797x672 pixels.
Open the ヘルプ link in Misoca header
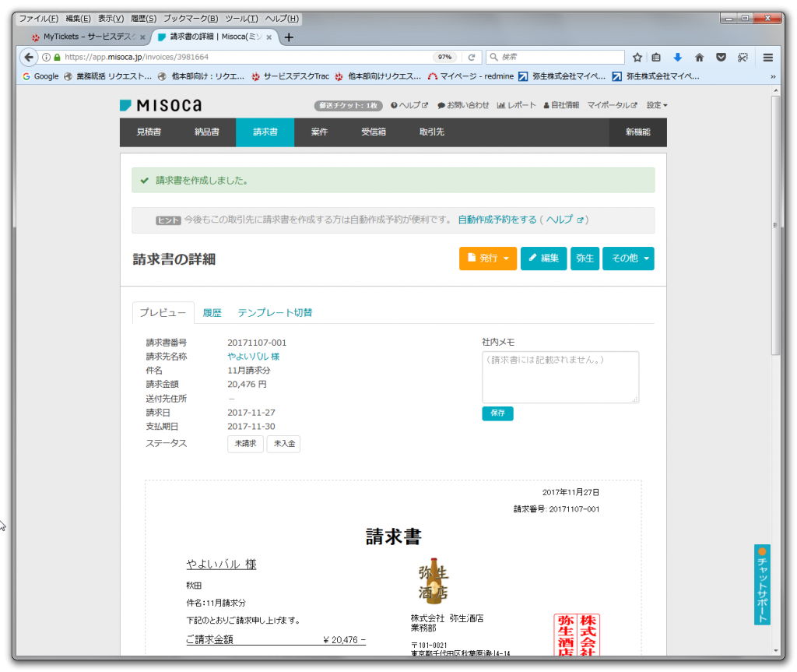pos(409,105)
